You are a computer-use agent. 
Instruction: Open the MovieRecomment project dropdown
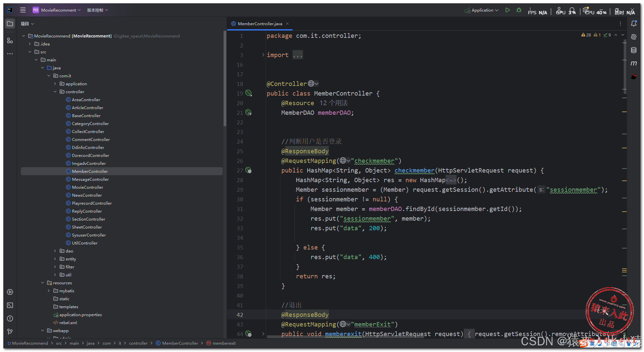coord(57,10)
